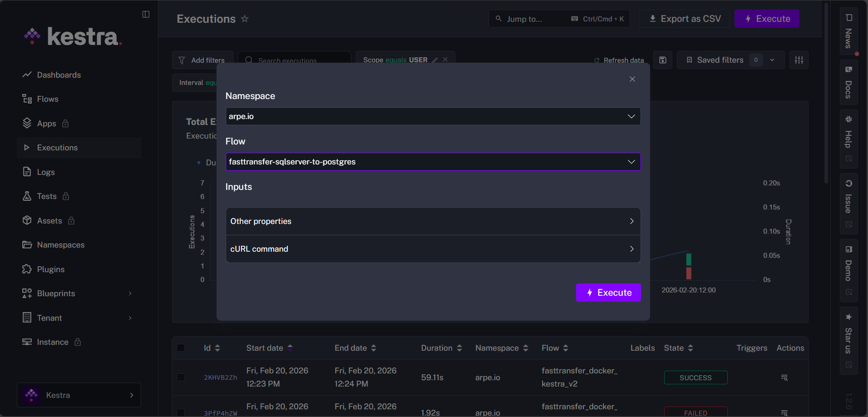Save current filters using the disk icon
The image size is (868, 417).
[x=662, y=60]
